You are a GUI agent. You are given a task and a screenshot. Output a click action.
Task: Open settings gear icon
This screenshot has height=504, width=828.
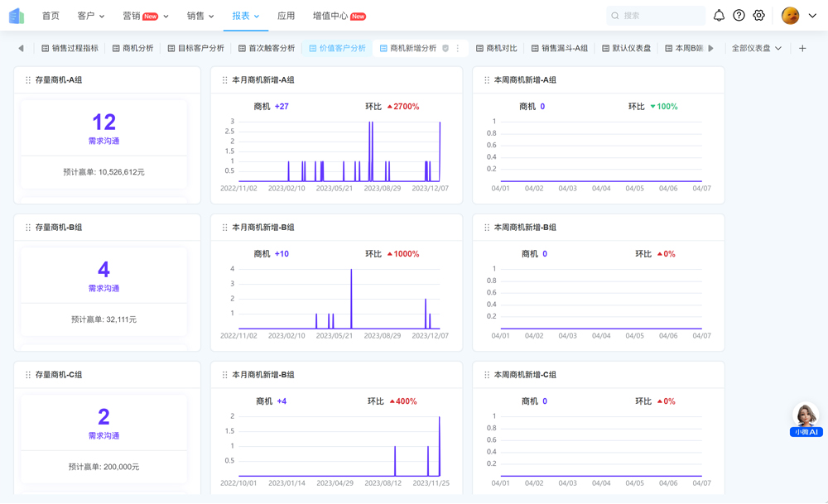[x=758, y=16]
